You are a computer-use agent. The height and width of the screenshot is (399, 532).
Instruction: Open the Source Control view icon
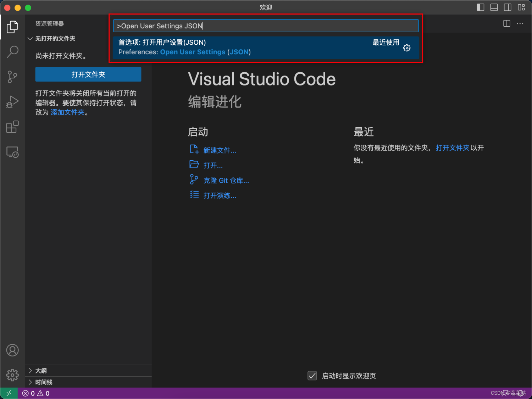point(12,77)
